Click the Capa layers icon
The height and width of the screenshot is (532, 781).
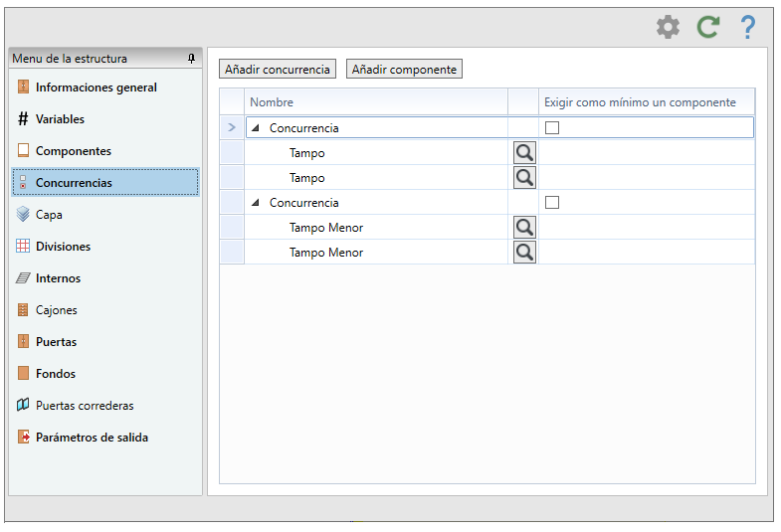(23, 214)
